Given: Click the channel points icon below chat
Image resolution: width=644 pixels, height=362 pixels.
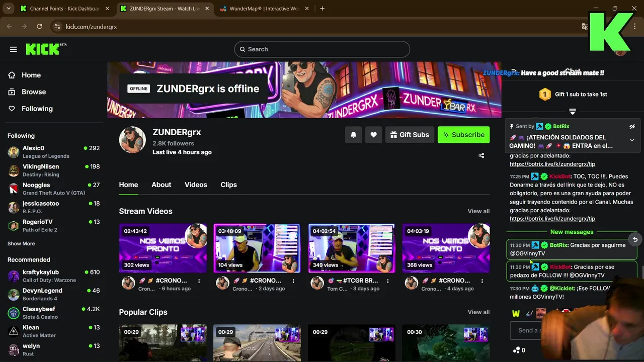Looking at the screenshot, I should point(516,350).
